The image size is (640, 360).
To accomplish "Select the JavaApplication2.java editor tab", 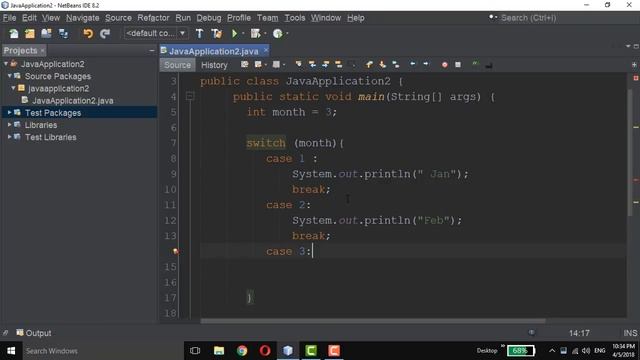I will coord(213,51).
